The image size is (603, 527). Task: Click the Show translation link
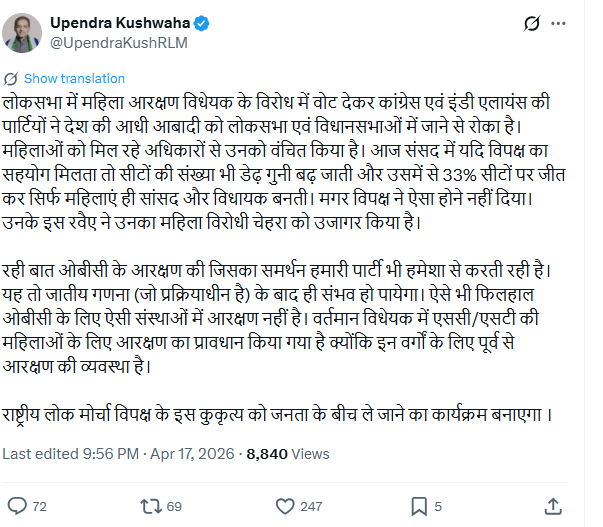pos(74,78)
